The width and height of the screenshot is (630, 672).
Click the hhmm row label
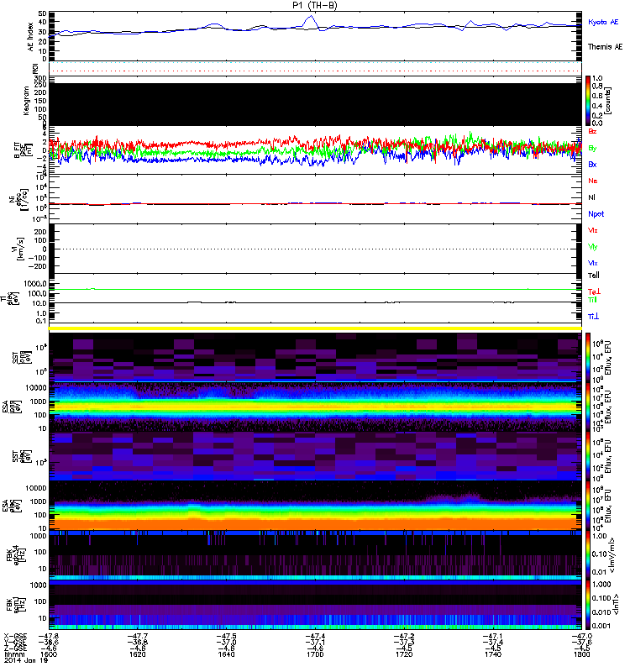click(13, 654)
